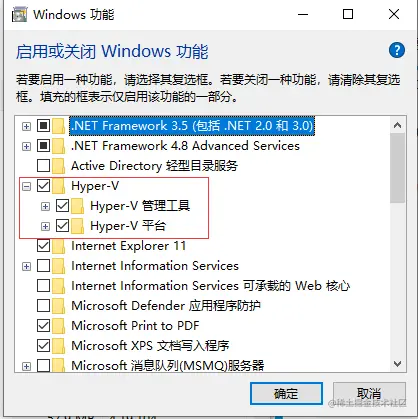
Task: Click the Microsoft Print to PDF folder icon
Action: (59, 326)
